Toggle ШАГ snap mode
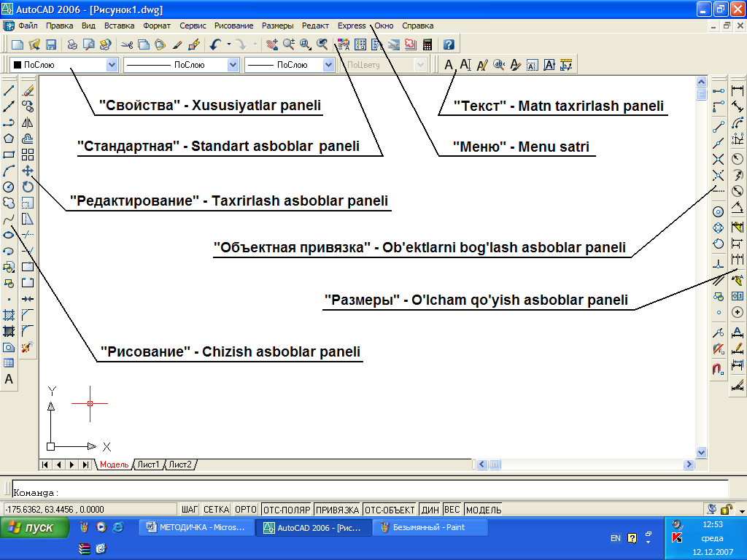747x560 pixels. (x=190, y=510)
